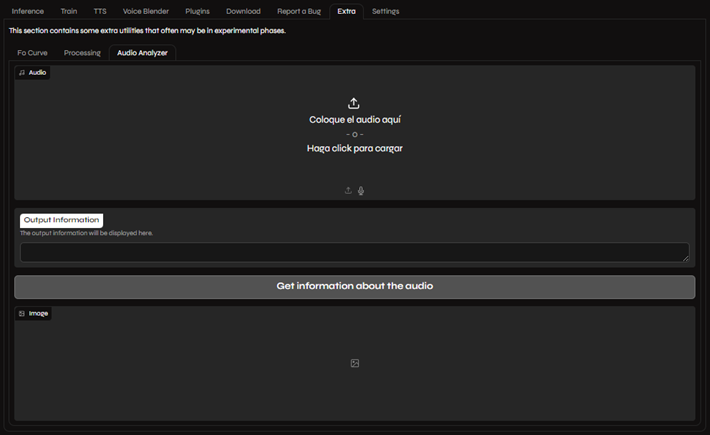This screenshot has width=710, height=435.
Task: Click the large upload arrow icon
Action: click(x=354, y=104)
